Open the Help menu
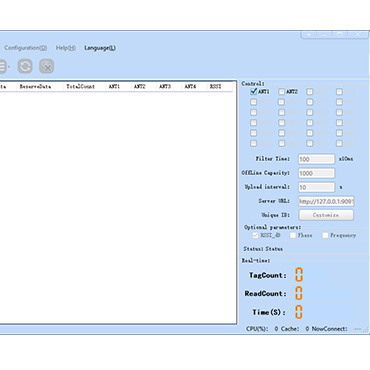This screenshot has height=370, width=370. tap(65, 48)
